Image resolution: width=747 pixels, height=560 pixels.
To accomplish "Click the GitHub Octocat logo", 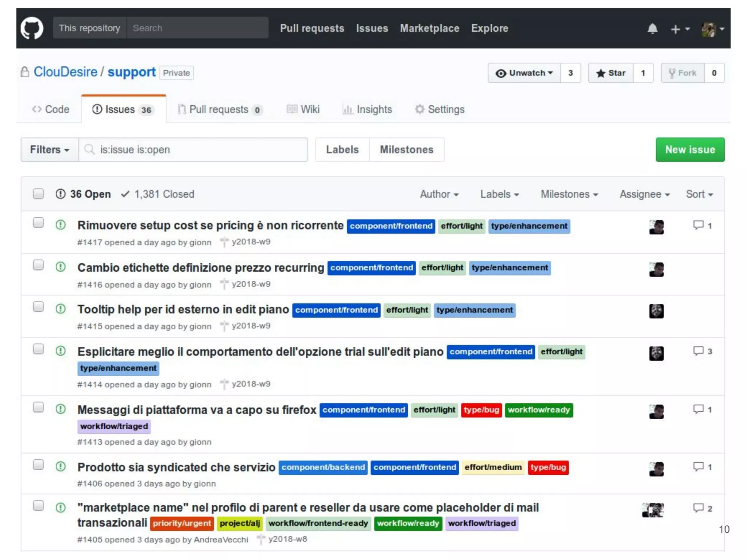I will (x=32, y=28).
